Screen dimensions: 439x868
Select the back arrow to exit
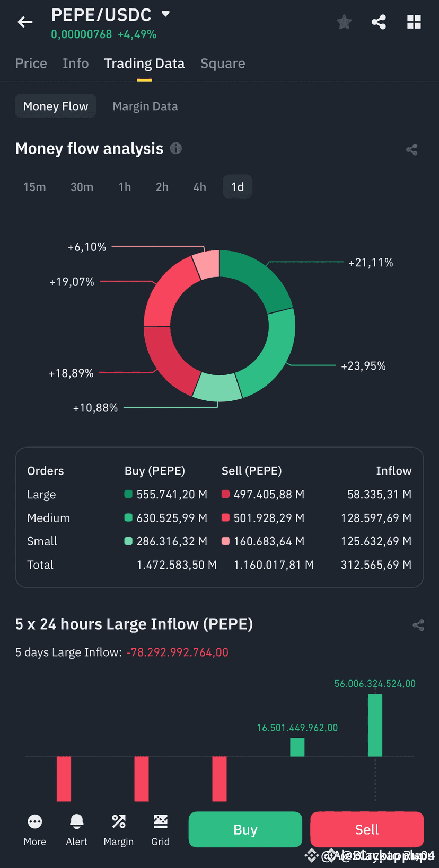tap(24, 22)
